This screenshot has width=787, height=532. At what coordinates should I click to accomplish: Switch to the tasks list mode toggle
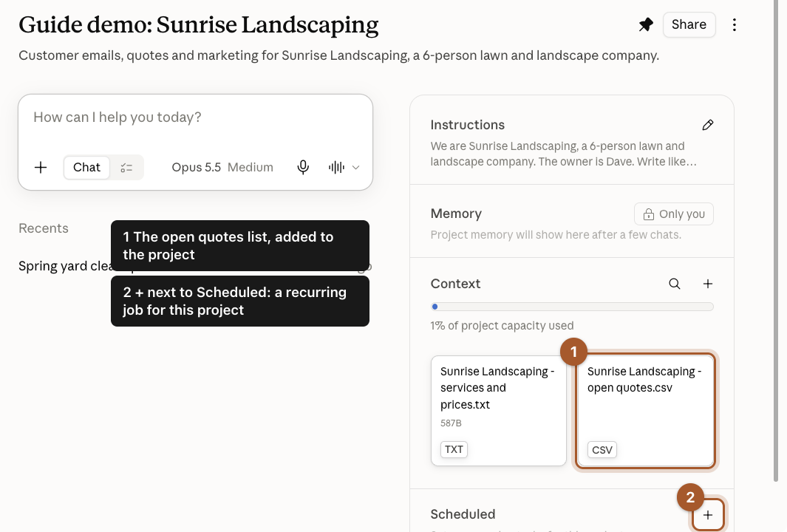point(126,167)
